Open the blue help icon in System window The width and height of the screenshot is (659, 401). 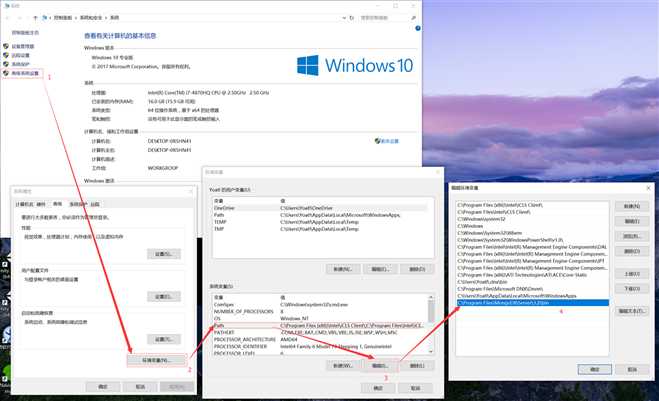[418, 28]
